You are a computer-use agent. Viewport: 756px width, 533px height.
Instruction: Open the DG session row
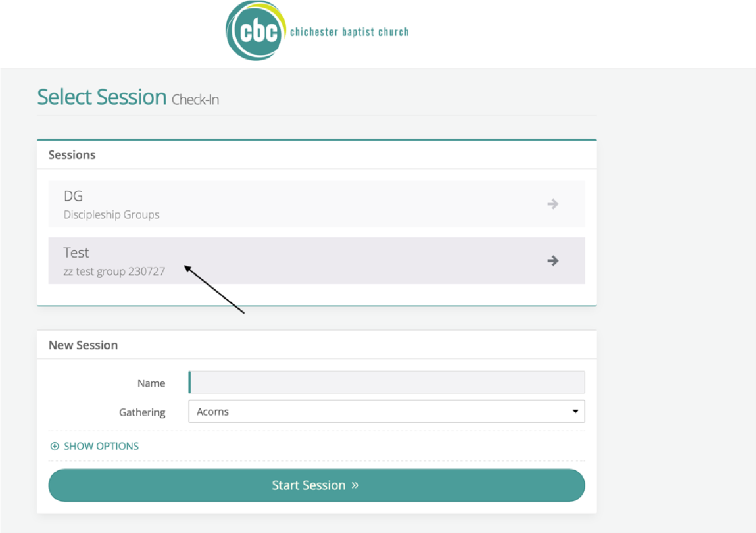316,204
